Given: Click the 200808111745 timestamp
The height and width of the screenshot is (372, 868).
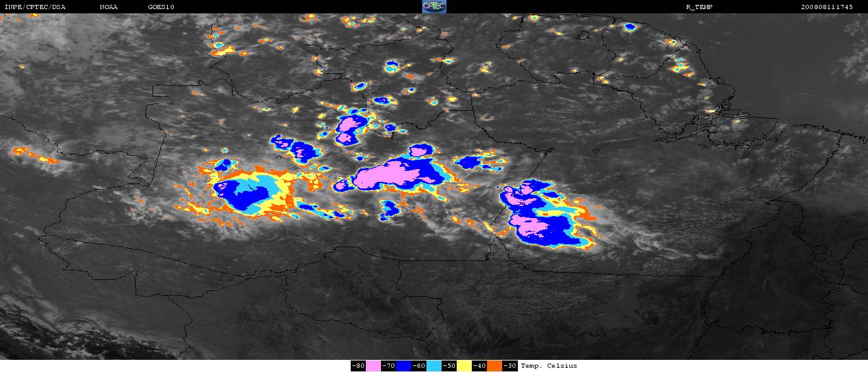Looking at the screenshot, I should (827, 7).
